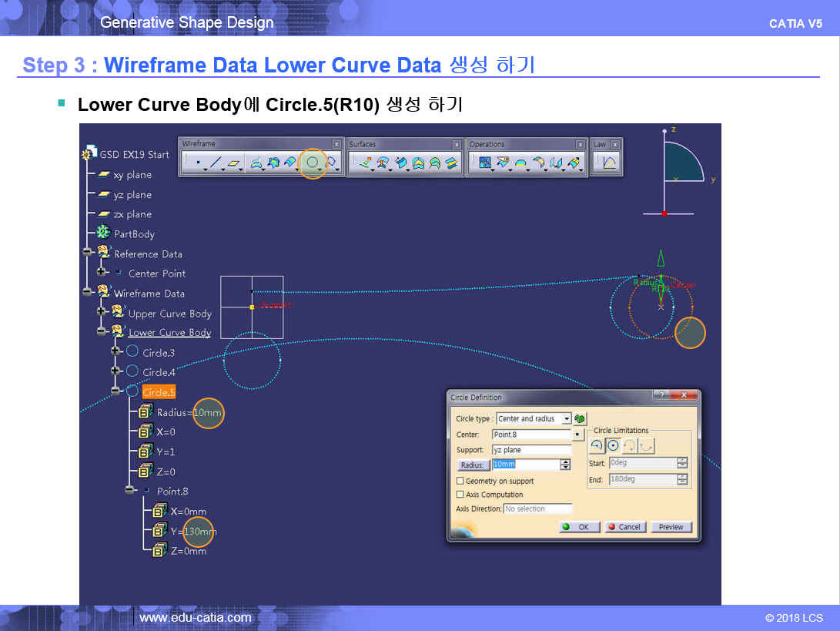Select the Circle tool in Wireframe toolbar

coord(313,163)
